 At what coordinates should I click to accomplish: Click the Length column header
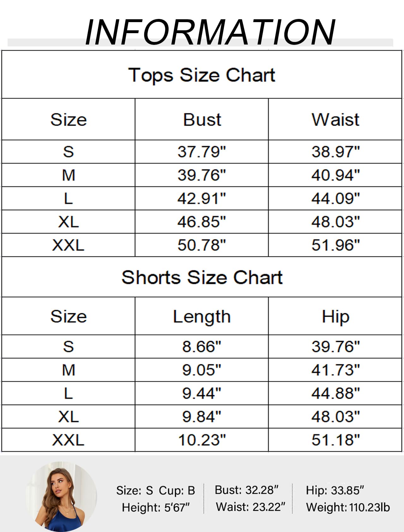pyautogui.click(x=202, y=316)
